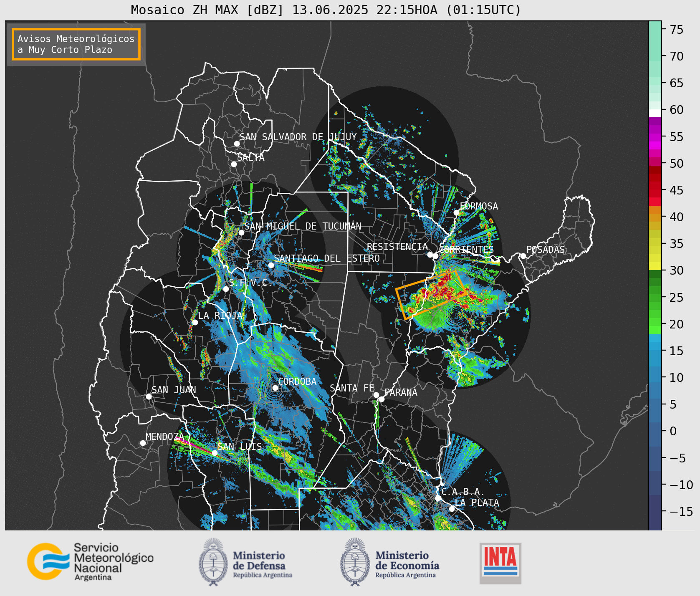Screen dimensions: 700x596
Task: Click the 75 tick label on colorbar
Action: point(677,30)
